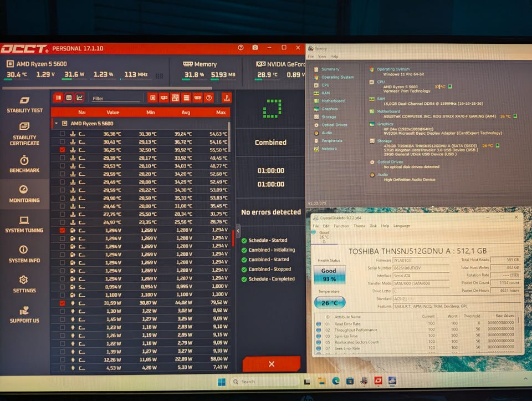This screenshot has height=401, width=532.
Task: Check the sensor row showing 24,97 °C
Action: click(x=63, y=222)
